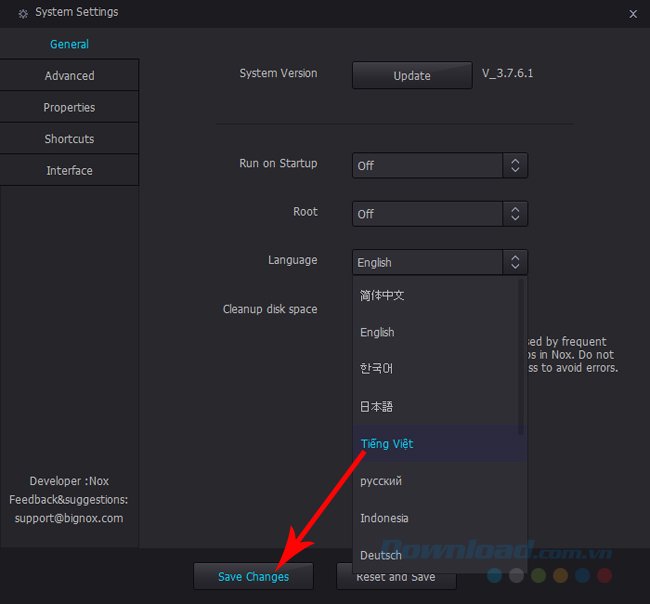Collapse the Language combo box showing English
The image size is (650, 604).
tap(439, 262)
